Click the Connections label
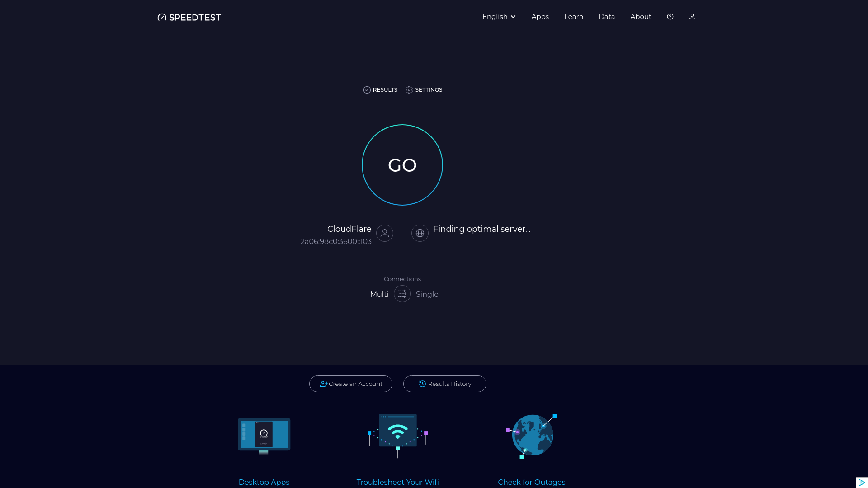The height and width of the screenshot is (488, 868). point(402,279)
